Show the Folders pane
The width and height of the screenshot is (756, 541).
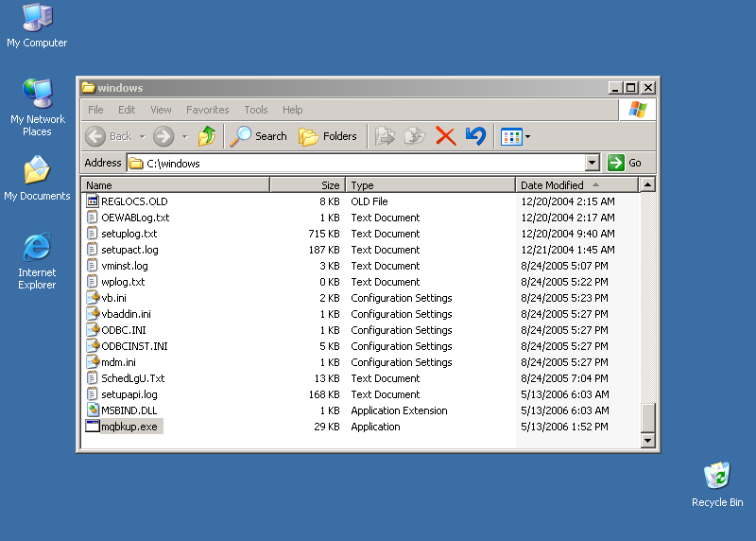click(x=328, y=136)
